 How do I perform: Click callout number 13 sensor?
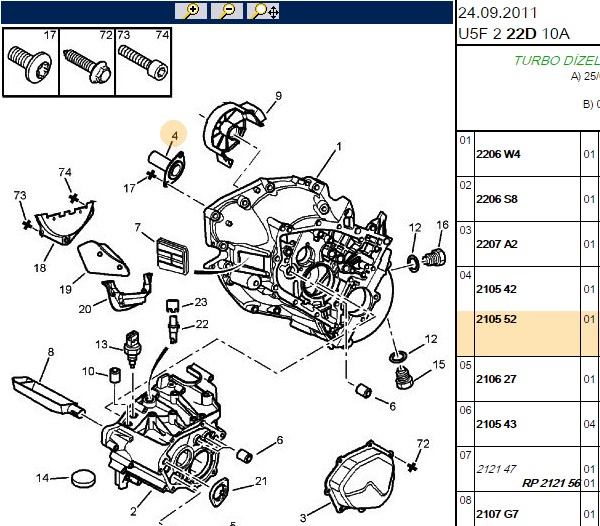click(x=101, y=344)
